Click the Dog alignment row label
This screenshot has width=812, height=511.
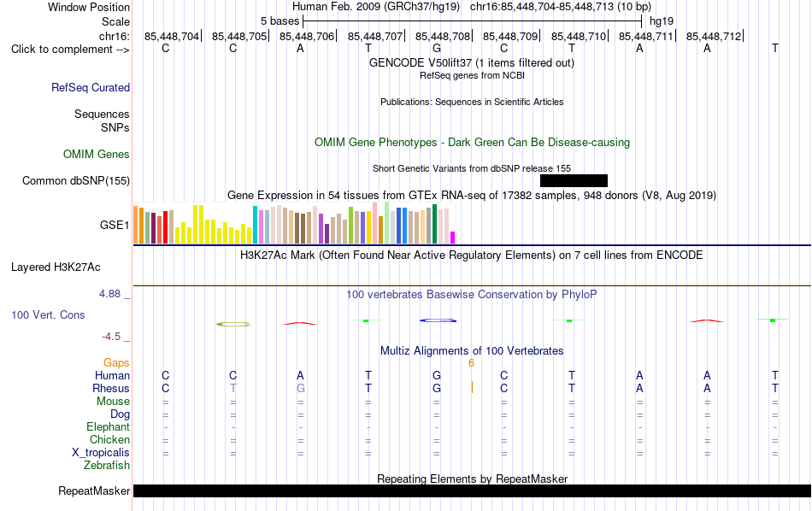coord(120,414)
